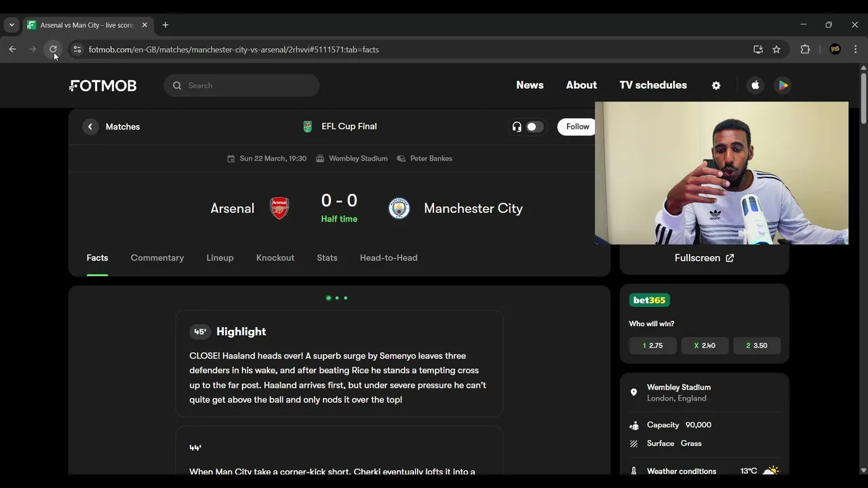Screen dimensions: 868x488
Task: Click the second carousel dot
Action: coord(337,298)
